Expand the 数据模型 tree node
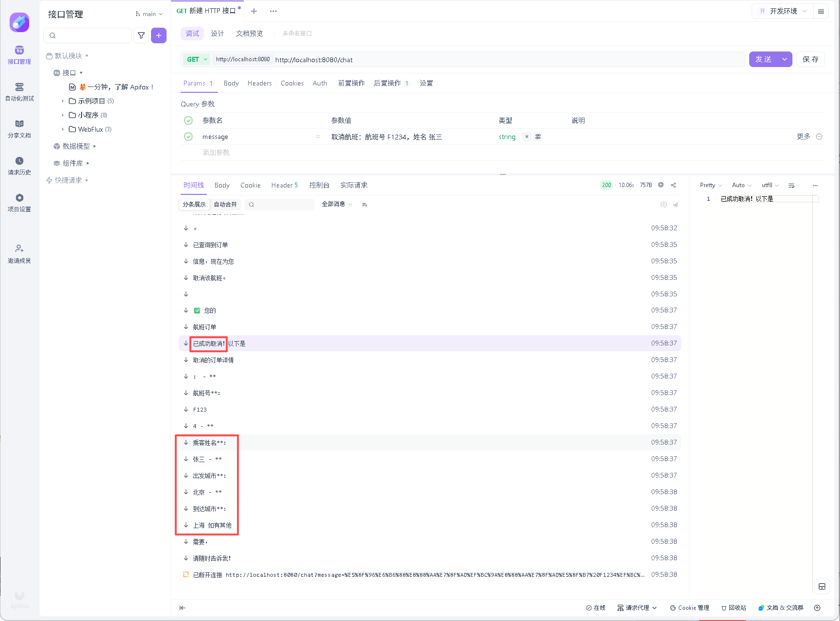Screen dimensions: 840x621 tap(95, 146)
